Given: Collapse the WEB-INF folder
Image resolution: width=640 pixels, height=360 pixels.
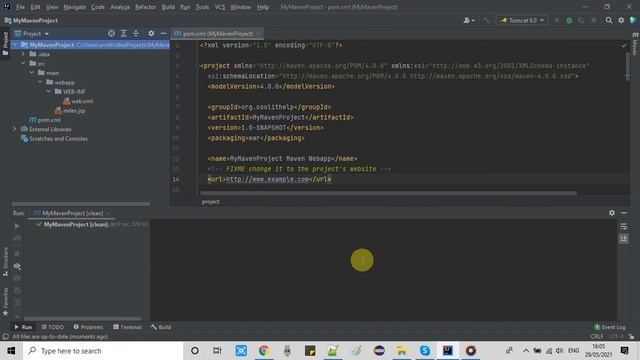Looking at the screenshot, I should [49, 91].
